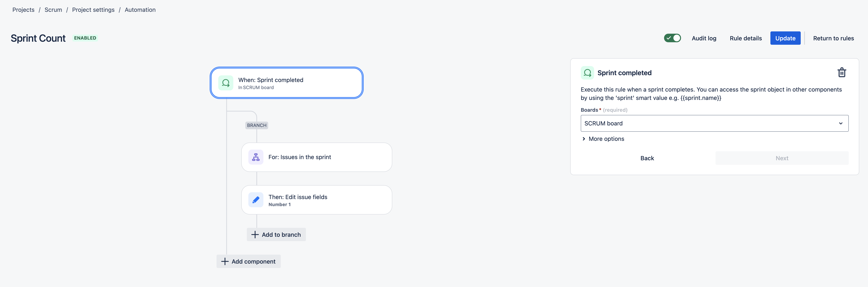Toggle the rule enabled switch off
The height and width of the screenshot is (287, 868).
coord(672,38)
